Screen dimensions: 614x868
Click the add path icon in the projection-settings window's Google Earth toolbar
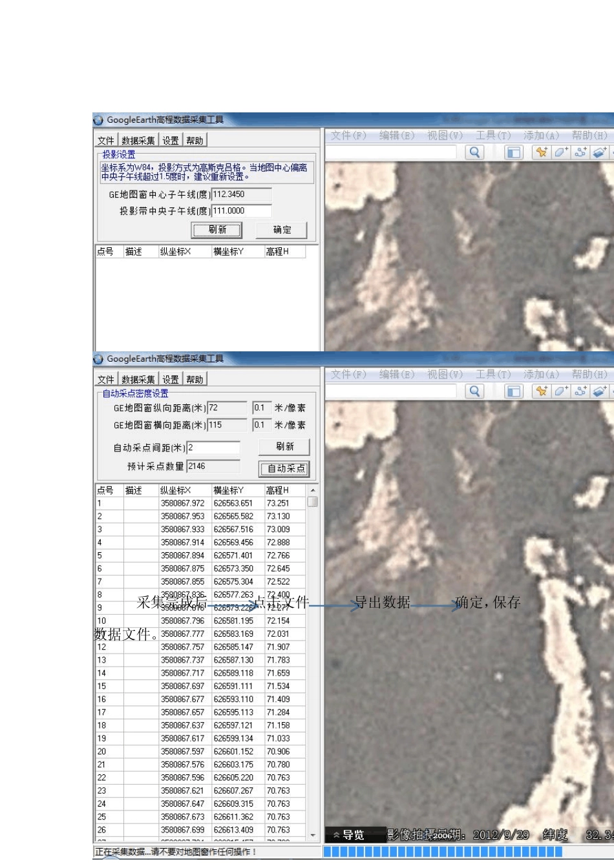coord(580,152)
